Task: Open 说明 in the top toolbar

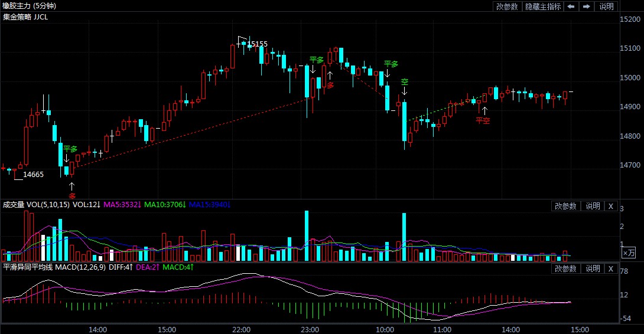Action: (x=606, y=6)
